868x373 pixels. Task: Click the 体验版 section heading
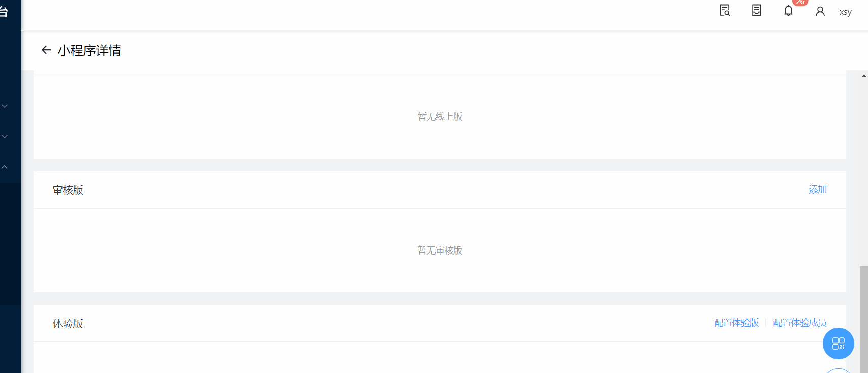click(68, 324)
